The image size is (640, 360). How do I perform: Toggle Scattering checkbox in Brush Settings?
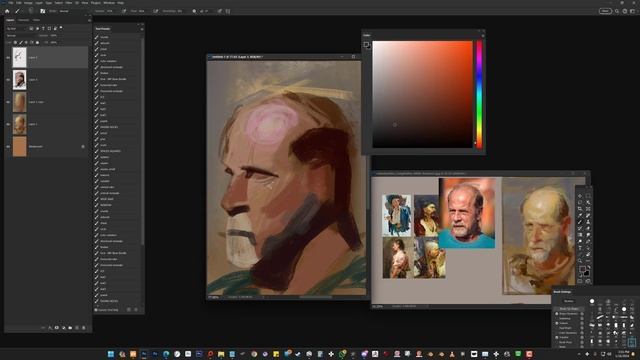tap(557, 318)
